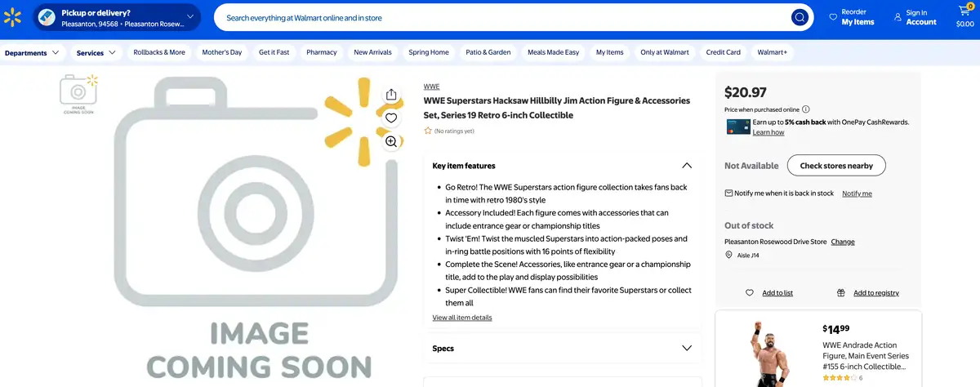Open the shopping cart icon
This screenshot has height=387, width=980.
[x=964, y=17]
